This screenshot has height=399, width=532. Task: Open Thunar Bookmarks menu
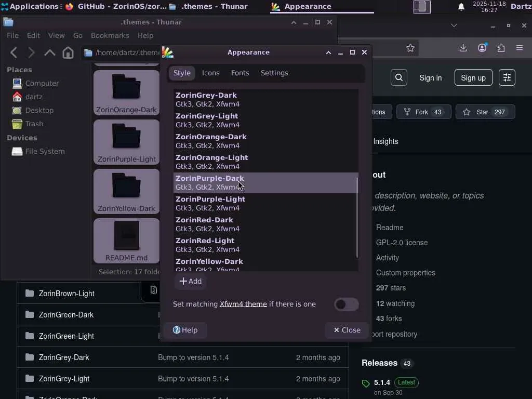point(110,36)
